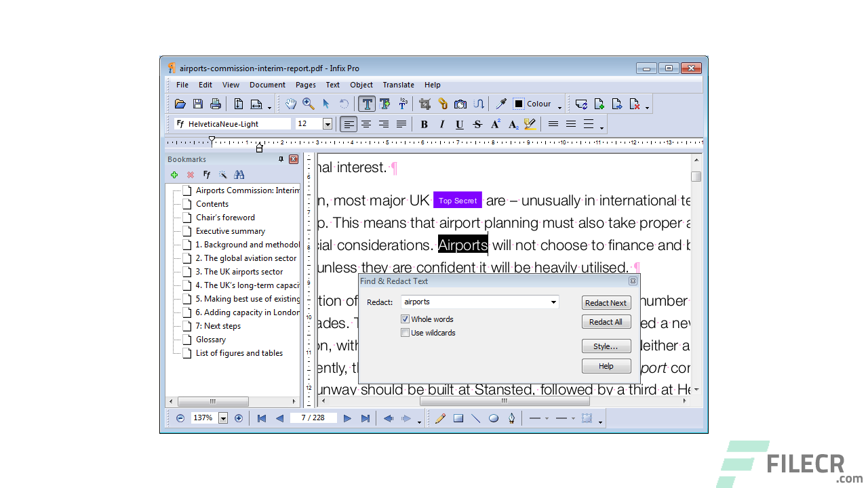The height and width of the screenshot is (488, 868).
Task: Select the Glossary bookmark entry
Action: [211, 339]
